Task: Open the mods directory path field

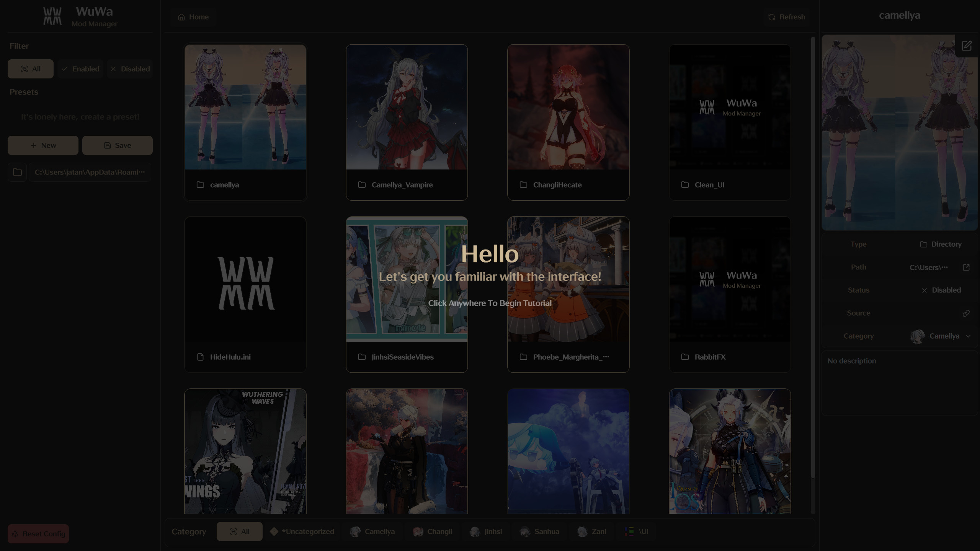Action: [x=90, y=172]
